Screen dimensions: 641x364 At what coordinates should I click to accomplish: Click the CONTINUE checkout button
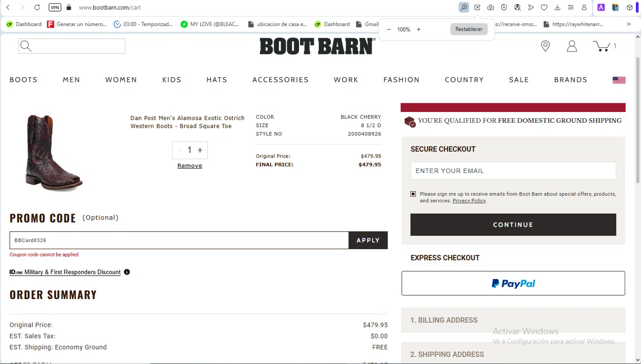coord(513,225)
